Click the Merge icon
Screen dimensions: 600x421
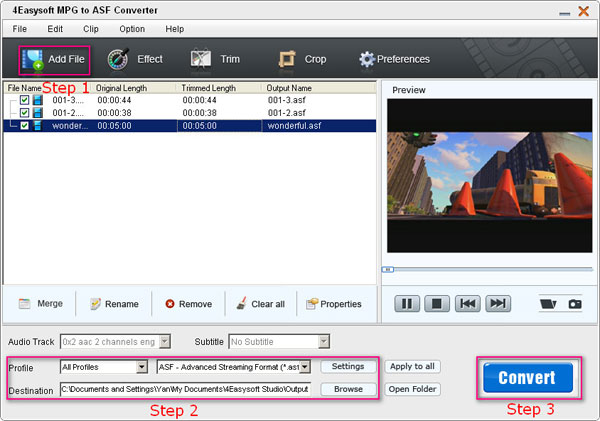pyautogui.click(x=24, y=304)
